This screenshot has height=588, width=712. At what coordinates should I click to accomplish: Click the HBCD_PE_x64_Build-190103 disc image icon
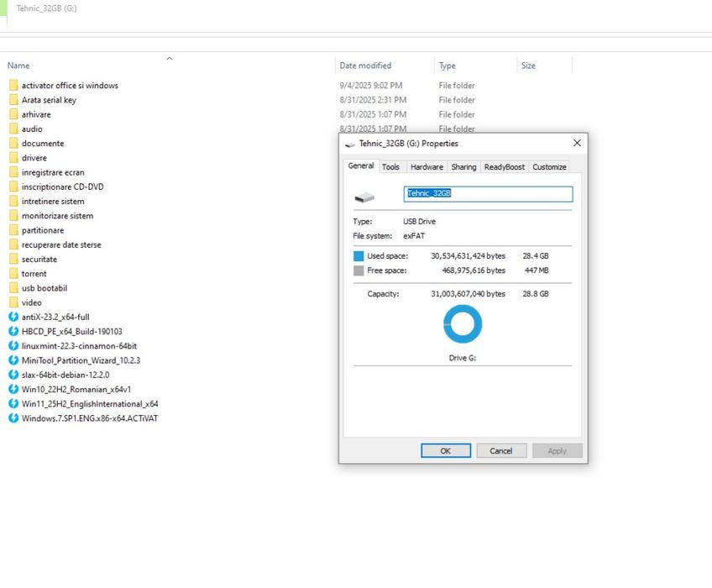click(13, 331)
